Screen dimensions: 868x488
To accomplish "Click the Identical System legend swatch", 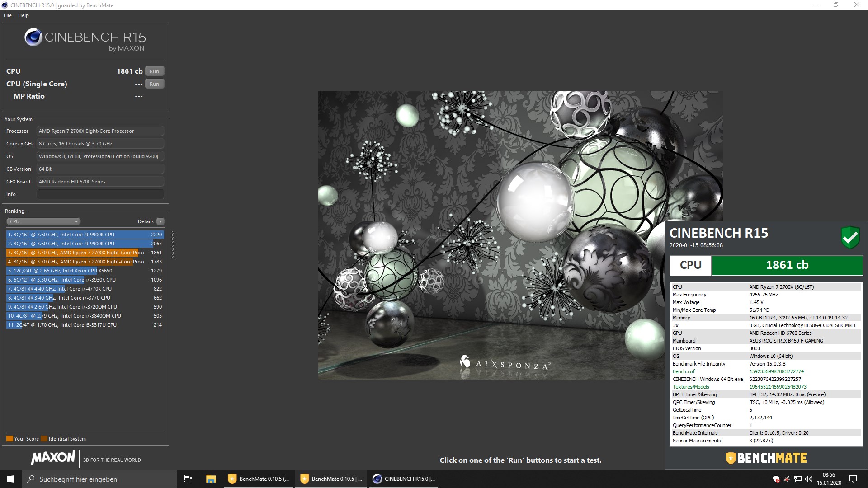I will [x=44, y=439].
